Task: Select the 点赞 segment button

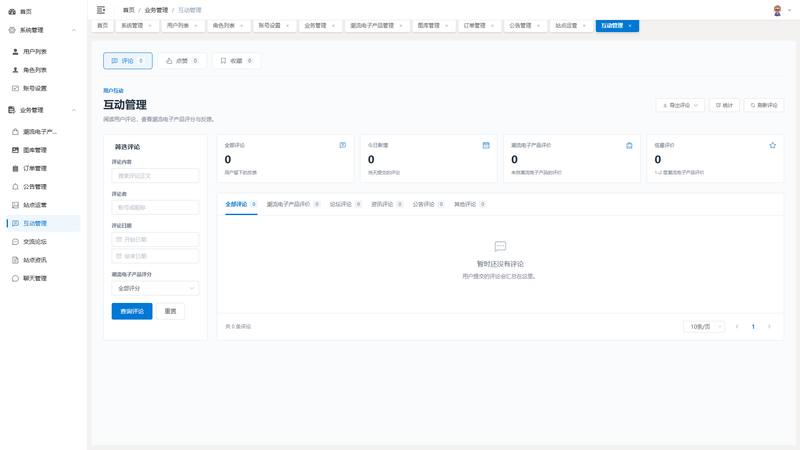Action: coord(182,61)
